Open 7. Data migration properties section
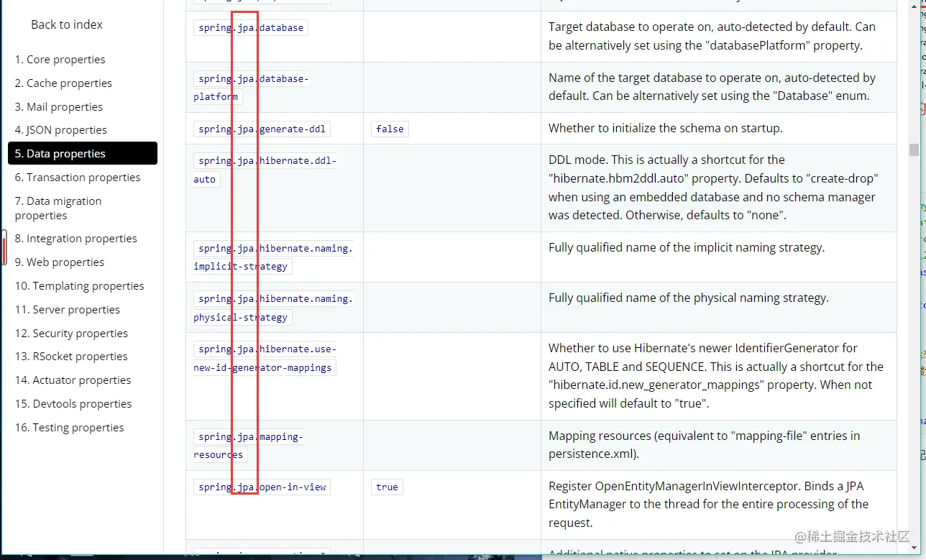The image size is (926, 560). 58,208
